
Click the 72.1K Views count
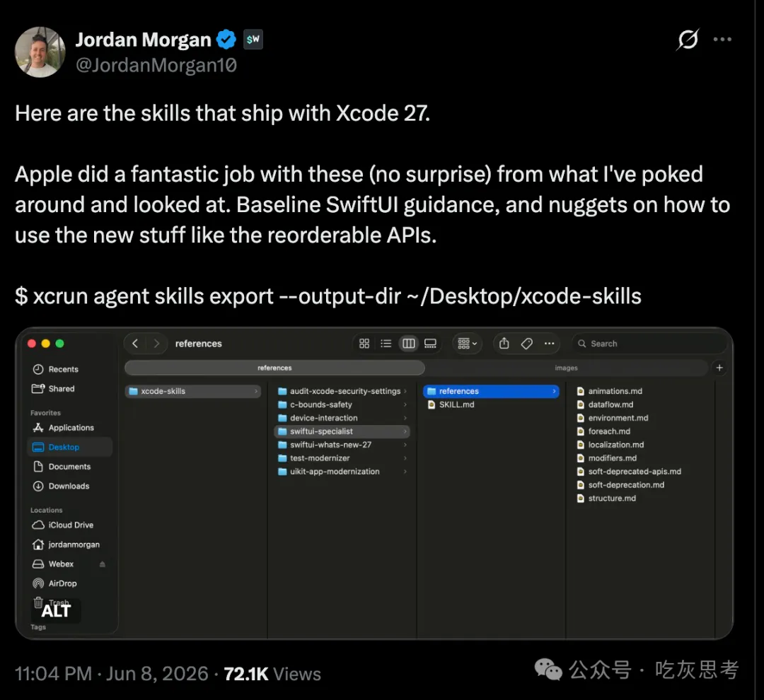click(272, 674)
